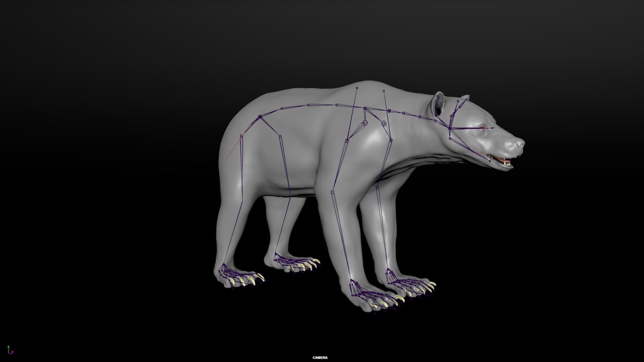644x362 pixels.
Task: Select the pelvis joint at spine rear
Action: coord(260,116)
